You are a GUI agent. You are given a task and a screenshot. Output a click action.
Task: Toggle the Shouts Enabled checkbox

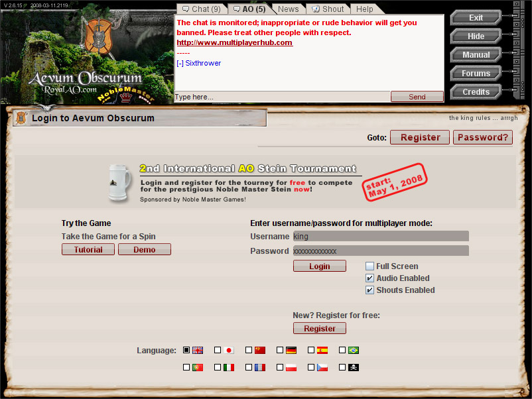370,290
